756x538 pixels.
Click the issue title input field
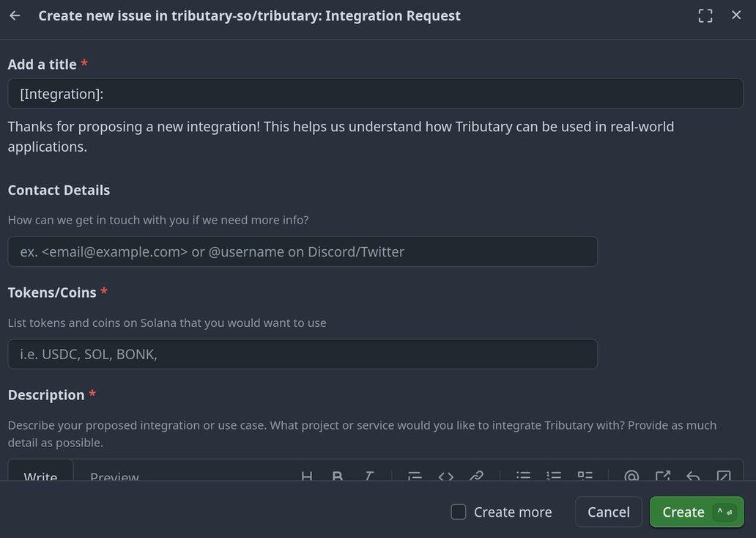coord(375,94)
